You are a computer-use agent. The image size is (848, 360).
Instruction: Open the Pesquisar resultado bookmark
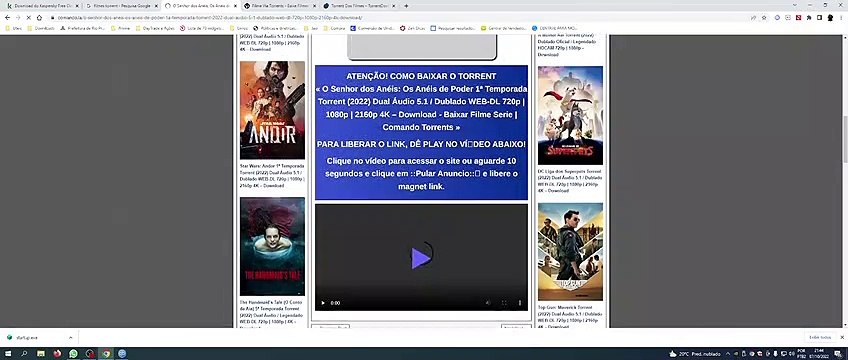coord(453,28)
